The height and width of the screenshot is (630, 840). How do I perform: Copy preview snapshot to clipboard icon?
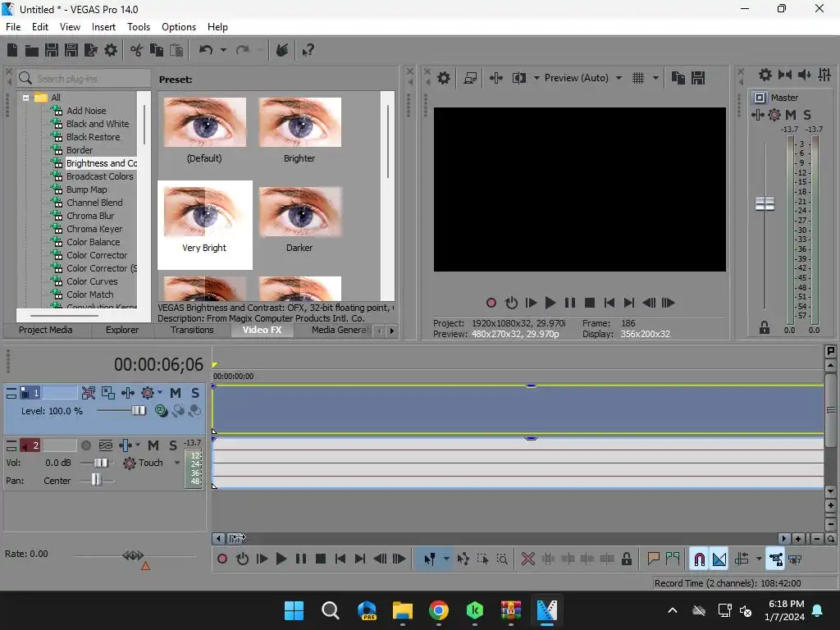pos(678,78)
